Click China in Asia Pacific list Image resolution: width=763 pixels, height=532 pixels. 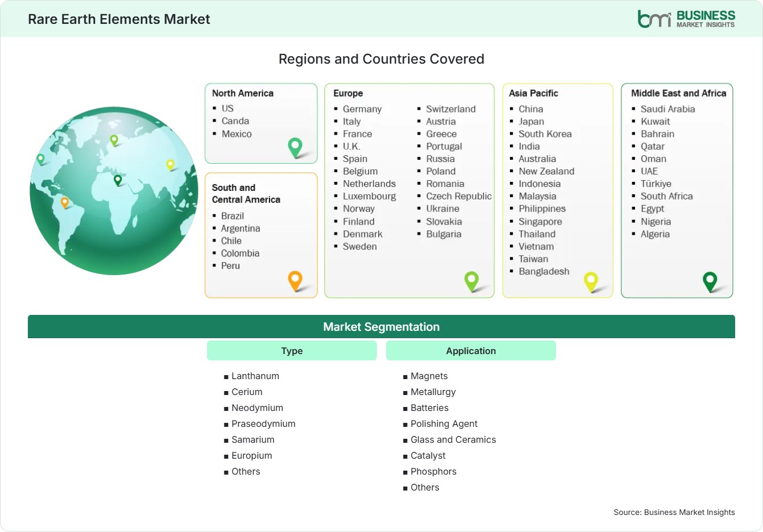pyautogui.click(x=531, y=109)
